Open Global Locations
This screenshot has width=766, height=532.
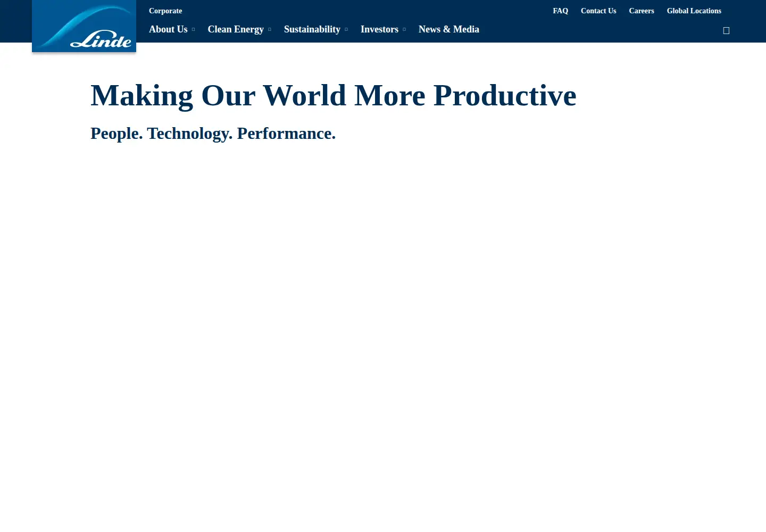(x=694, y=11)
